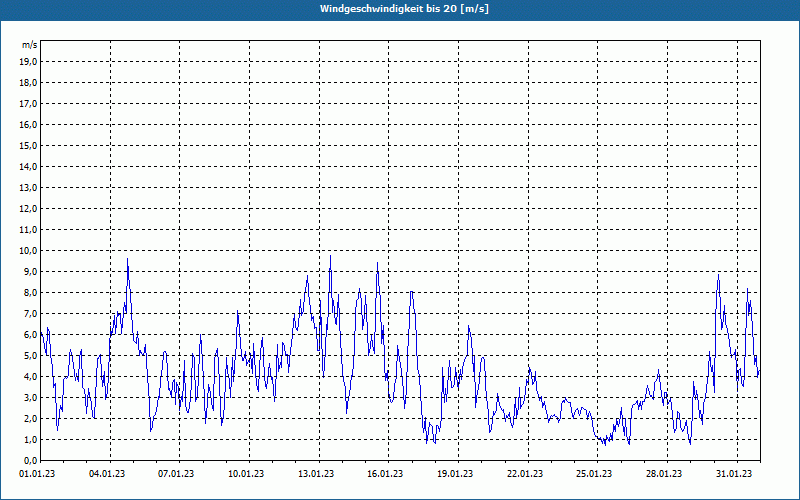The image size is (800, 500).
Task: Select the '10,0' y-axis label
Action: click(28, 251)
